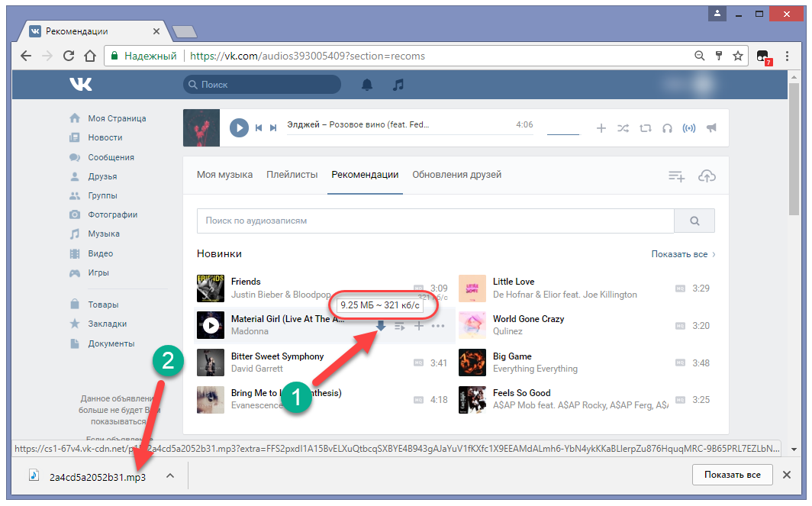
Task: Focus the Поиск по аудиозаписям field
Action: coord(436,221)
